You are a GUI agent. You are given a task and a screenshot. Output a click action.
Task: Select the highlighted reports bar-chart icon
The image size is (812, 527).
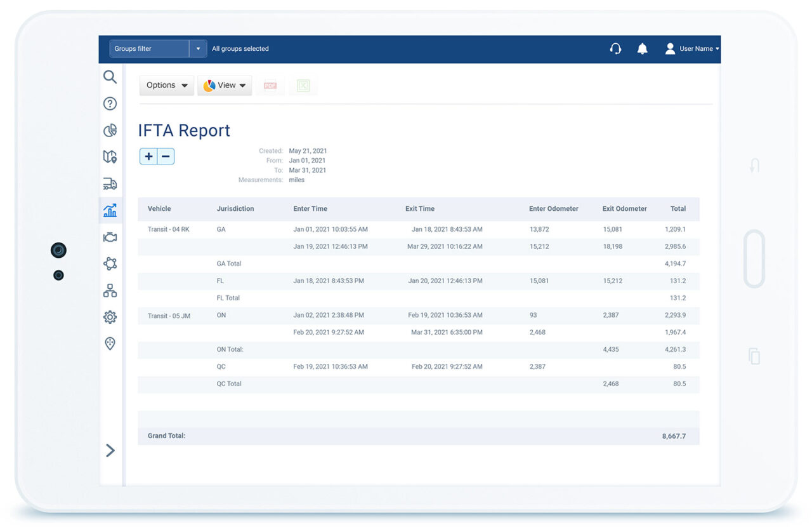pos(110,210)
